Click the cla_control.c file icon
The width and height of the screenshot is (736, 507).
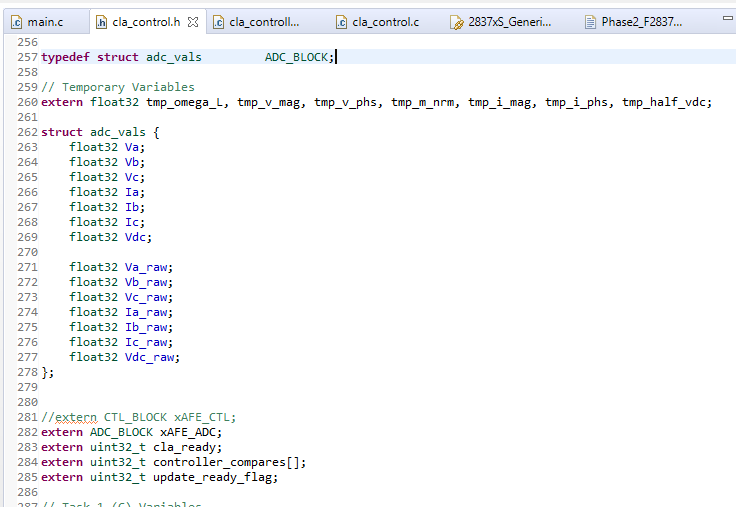(x=341, y=22)
